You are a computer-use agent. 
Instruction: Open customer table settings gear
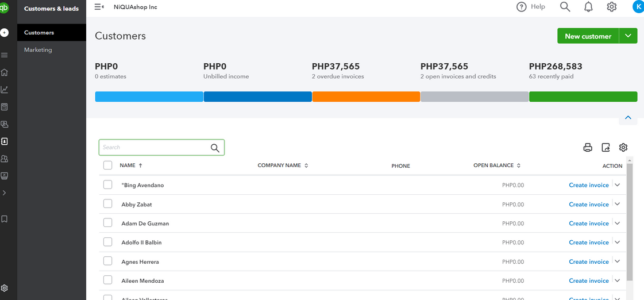tap(623, 148)
